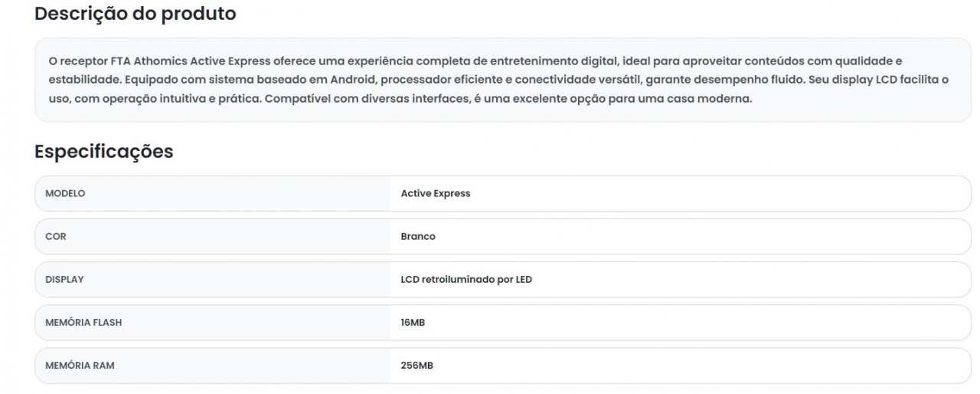Click the "LCD retroiluminado por LED" value

tap(466, 279)
